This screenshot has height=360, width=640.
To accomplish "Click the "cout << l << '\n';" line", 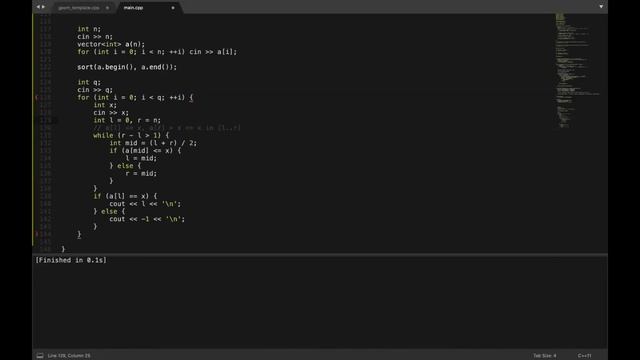I will 145,204.
